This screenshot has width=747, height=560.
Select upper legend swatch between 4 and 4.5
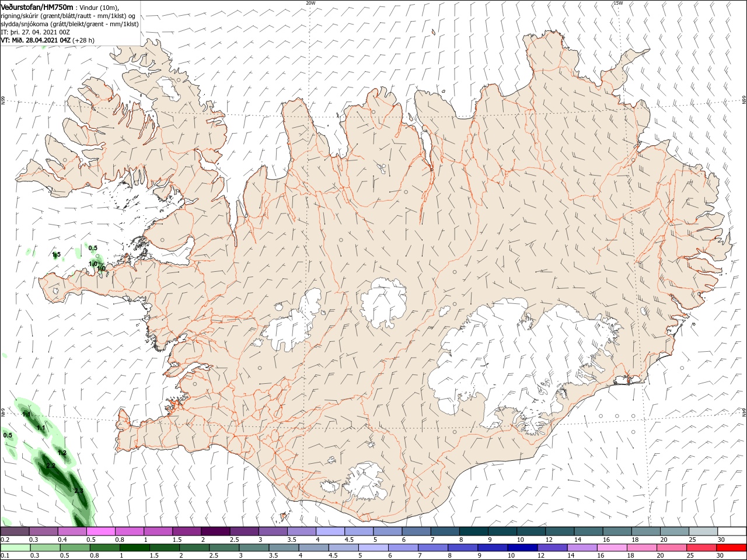tap(330, 531)
